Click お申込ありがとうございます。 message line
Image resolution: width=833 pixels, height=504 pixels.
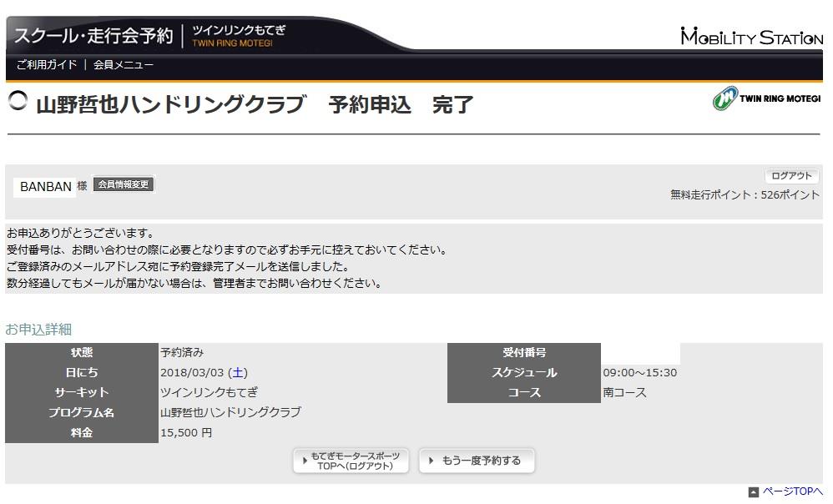click(x=81, y=233)
